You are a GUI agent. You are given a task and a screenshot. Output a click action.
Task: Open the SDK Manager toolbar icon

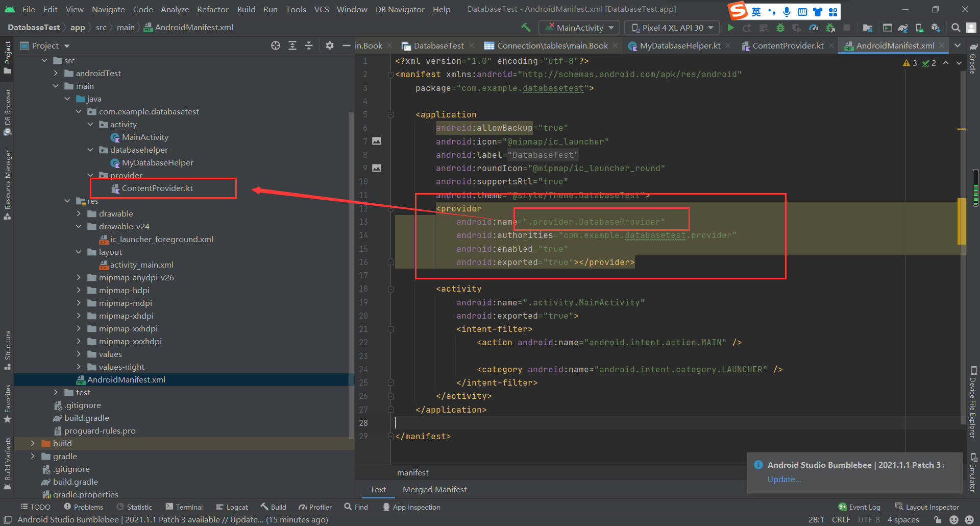[936, 28]
